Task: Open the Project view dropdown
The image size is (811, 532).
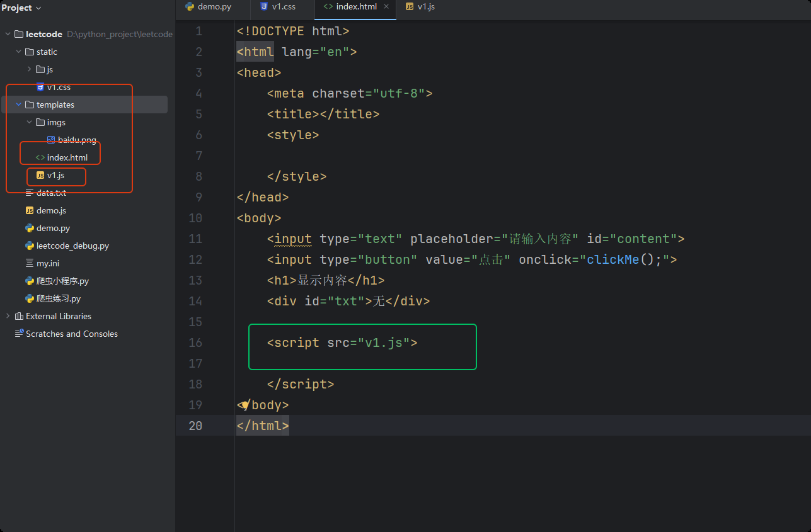Action: tap(21, 8)
